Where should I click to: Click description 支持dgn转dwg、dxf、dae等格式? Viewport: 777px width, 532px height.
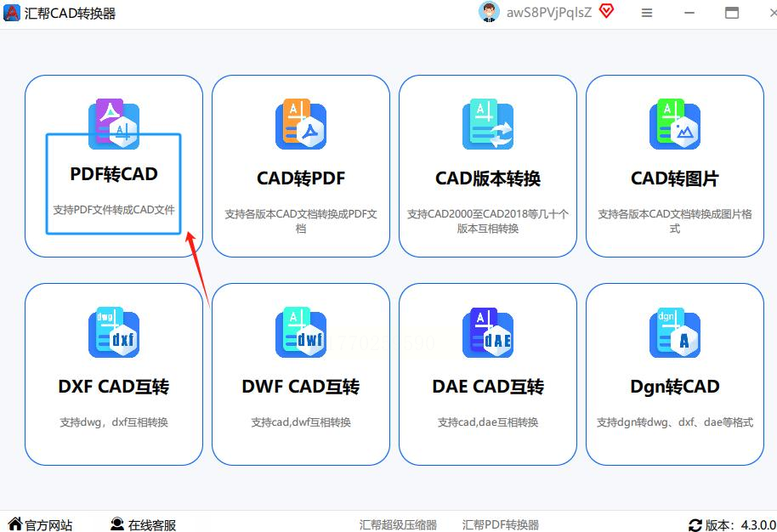[674, 422]
